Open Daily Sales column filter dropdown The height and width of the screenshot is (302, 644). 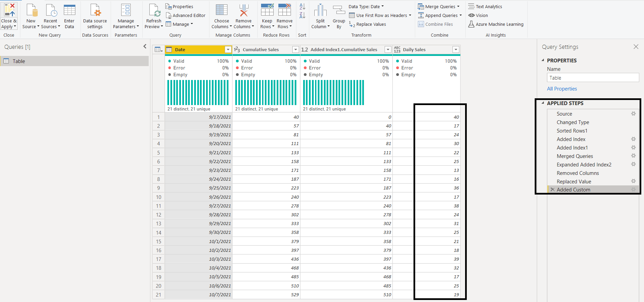(456, 49)
